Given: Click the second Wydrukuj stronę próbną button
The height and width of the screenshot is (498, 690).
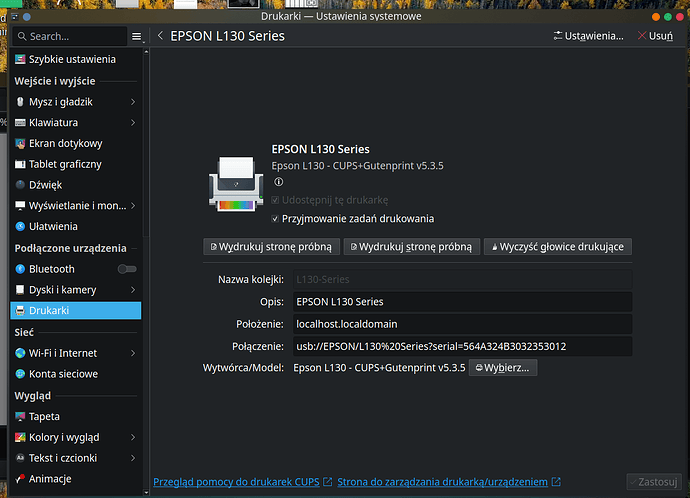Looking at the screenshot, I should (x=411, y=247).
